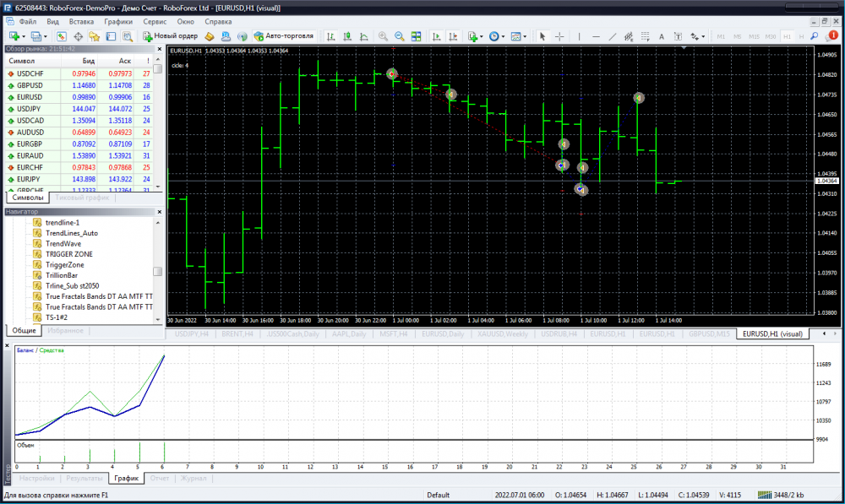Open the red notification alert icon
845x504 pixels.
point(832,35)
